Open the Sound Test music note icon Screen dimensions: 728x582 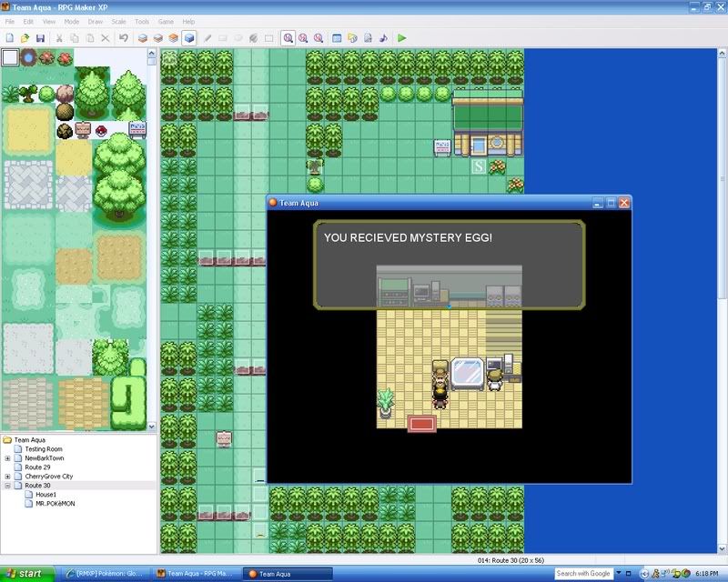[383, 38]
